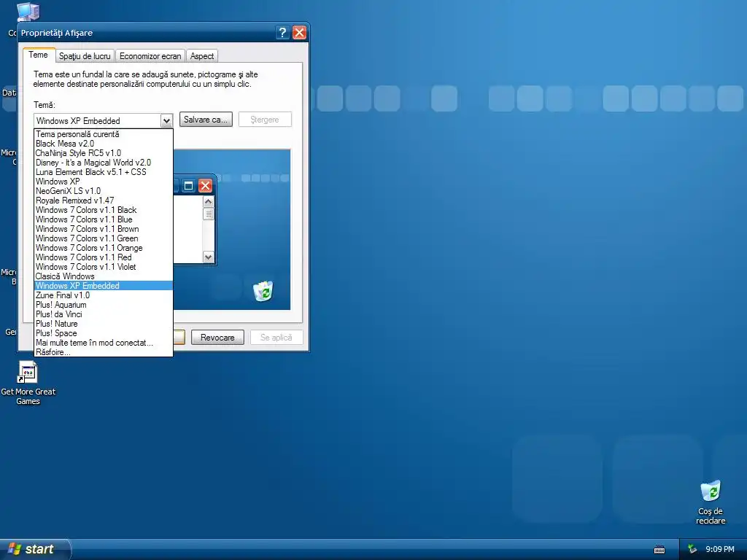Select the Plus! Aquarium theme
The height and width of the screenshot is (560, 747).
pos(104,305)
